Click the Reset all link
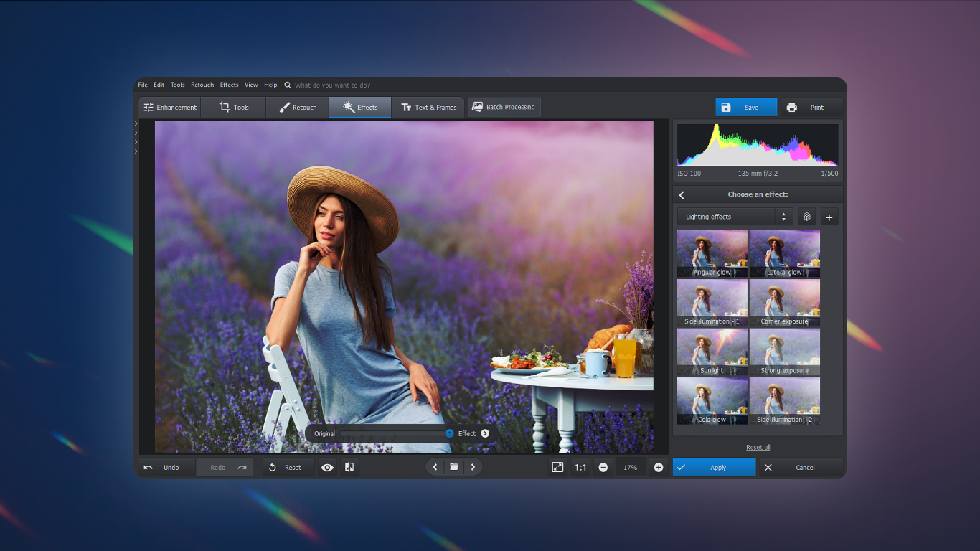 (x=758, y=447)
